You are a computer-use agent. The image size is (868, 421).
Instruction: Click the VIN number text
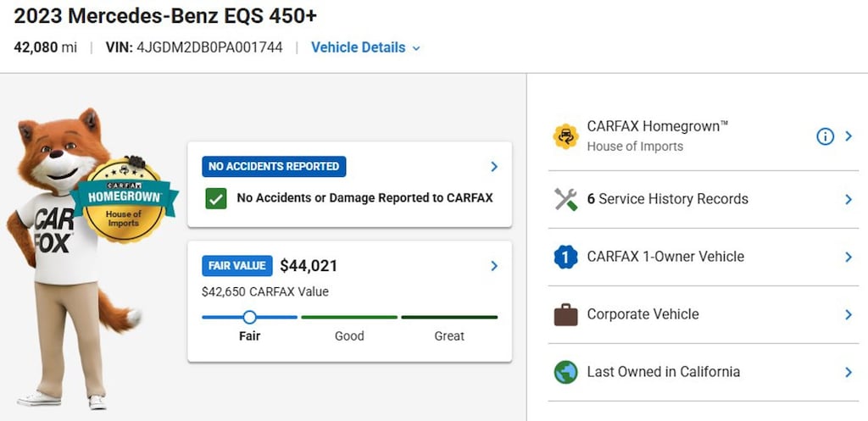[209, 47]
